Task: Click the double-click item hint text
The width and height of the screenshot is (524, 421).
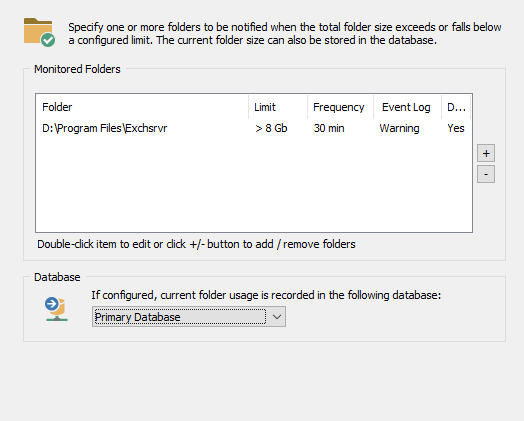Action: point(196,244)
